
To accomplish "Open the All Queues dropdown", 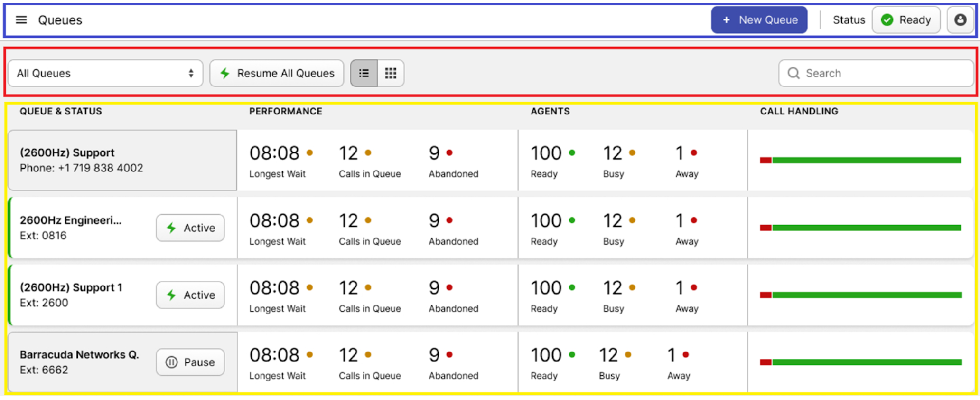I will pos(105,73).
